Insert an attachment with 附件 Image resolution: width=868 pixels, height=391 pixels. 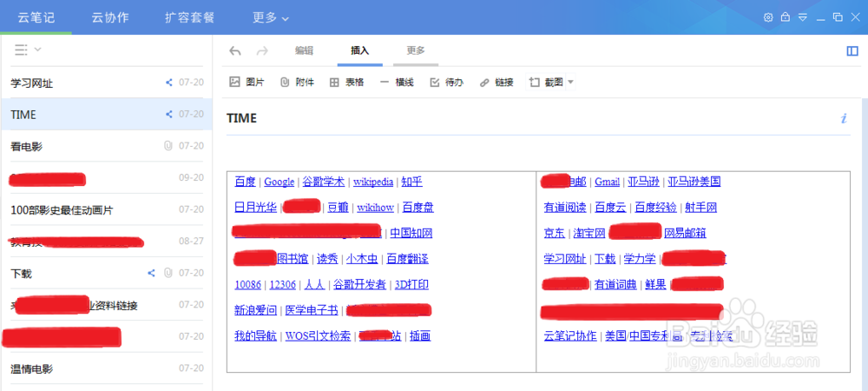coord(297,82)
